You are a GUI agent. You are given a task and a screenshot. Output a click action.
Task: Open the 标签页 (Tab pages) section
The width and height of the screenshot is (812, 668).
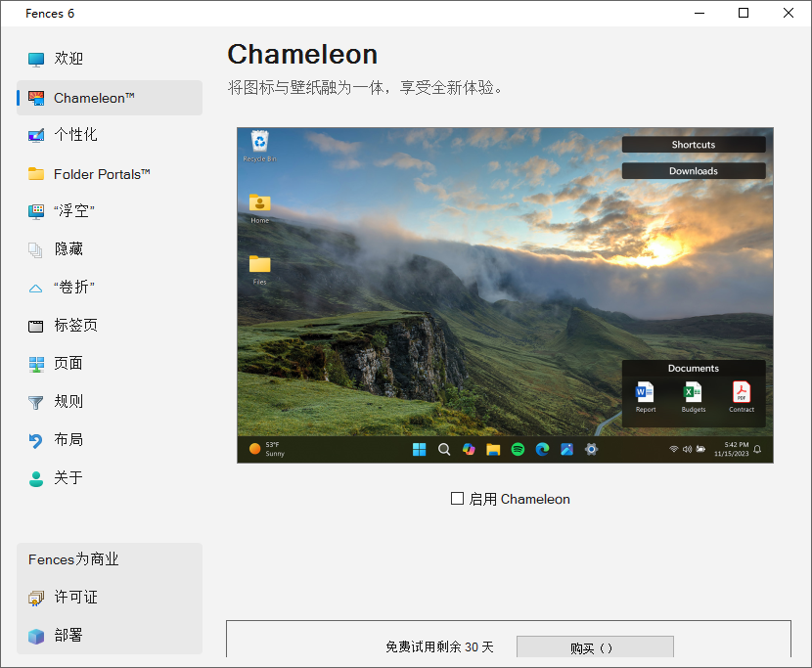point(34,326)
